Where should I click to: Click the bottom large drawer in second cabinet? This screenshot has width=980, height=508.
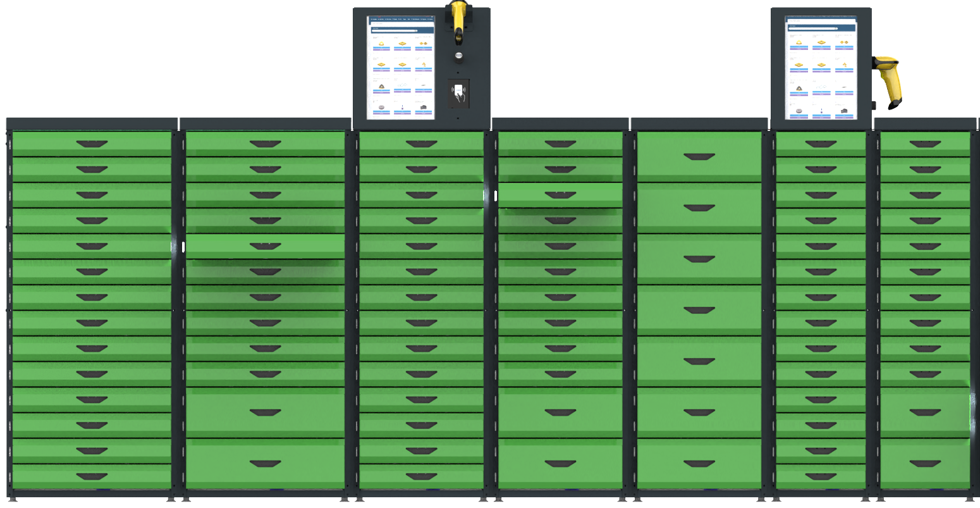click(265, 463)
